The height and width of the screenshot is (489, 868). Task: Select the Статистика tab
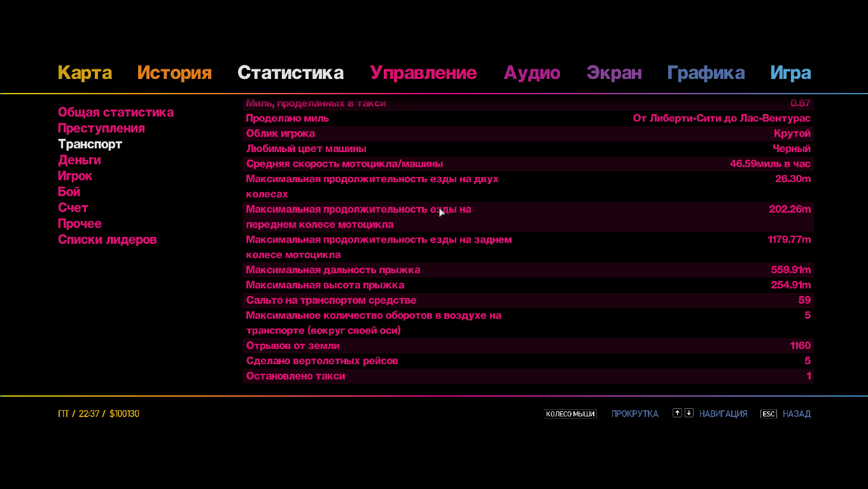point(290,73)
